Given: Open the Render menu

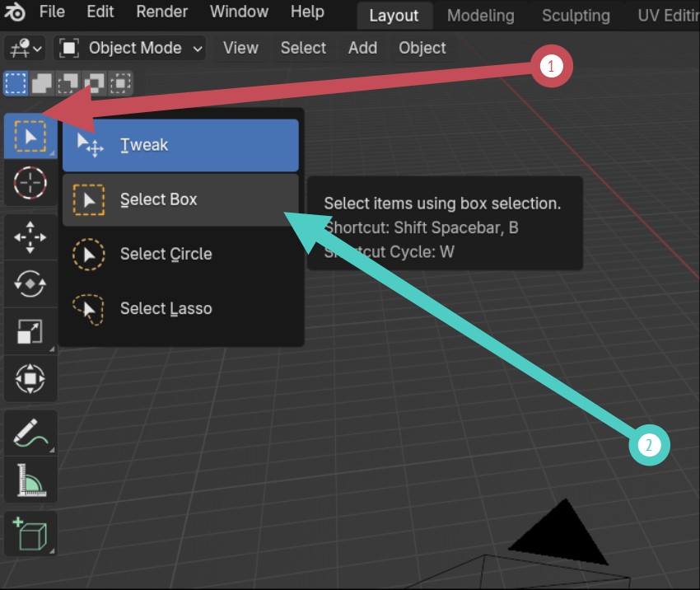Looking at the screenshot, I should coord(161,12).
